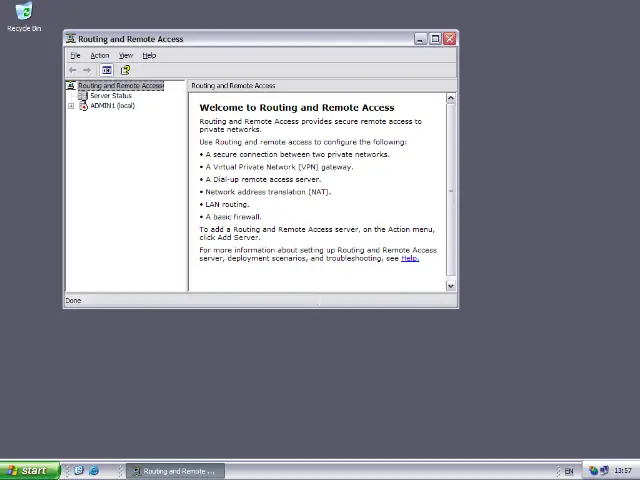This screenshot has height=480, width=640.
Task: Select Routing and Remote Access root tree item
Action: click(x=121, y=85)
